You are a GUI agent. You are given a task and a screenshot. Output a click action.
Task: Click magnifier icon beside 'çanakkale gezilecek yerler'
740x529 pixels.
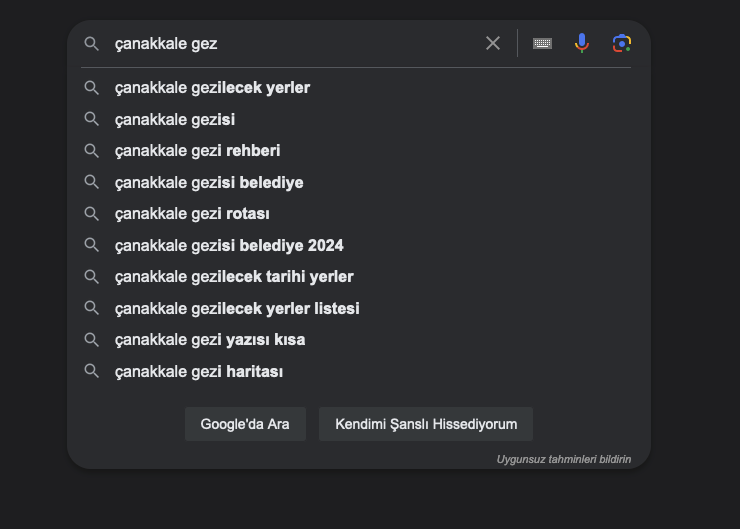point(92,88)
